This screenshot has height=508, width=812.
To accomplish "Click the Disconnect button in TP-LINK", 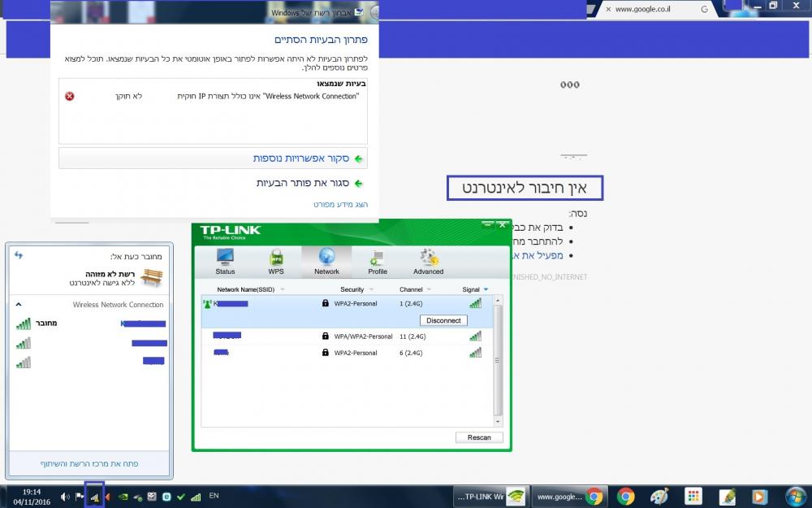I will coord(443,320).
